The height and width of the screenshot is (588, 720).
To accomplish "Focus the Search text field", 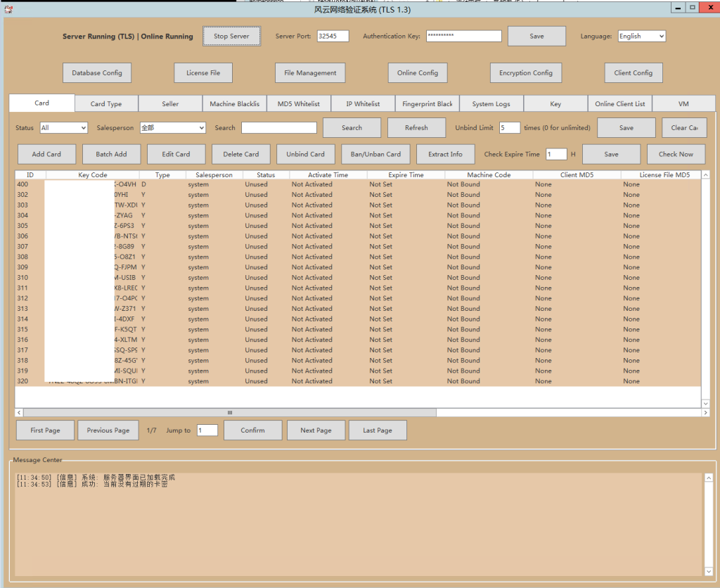I will [x=278, y=128].
